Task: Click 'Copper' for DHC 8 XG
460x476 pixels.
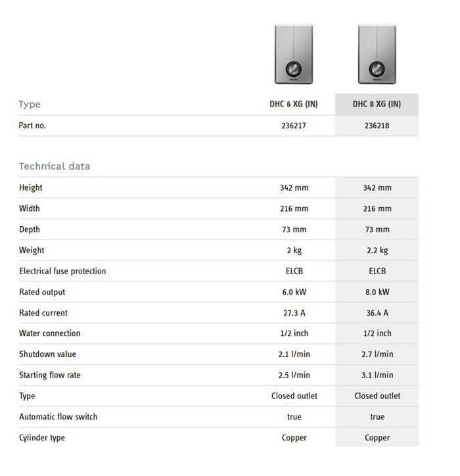Action: [x=377, y=438]
